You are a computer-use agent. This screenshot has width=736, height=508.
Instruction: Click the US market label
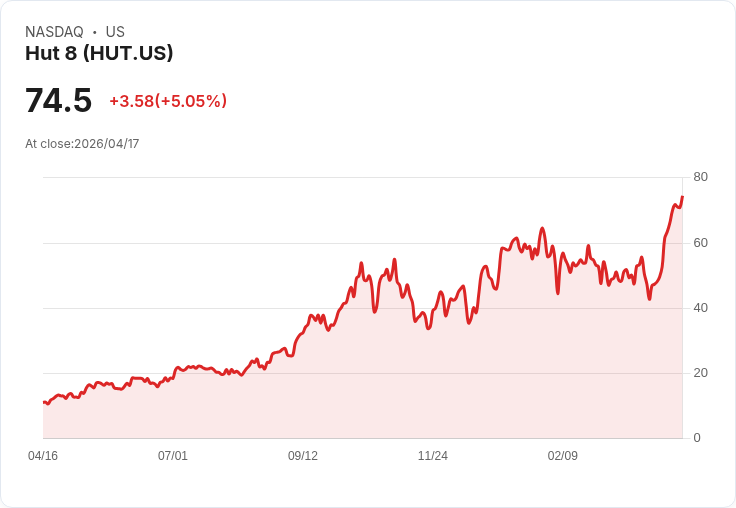(x=115, y=32)
